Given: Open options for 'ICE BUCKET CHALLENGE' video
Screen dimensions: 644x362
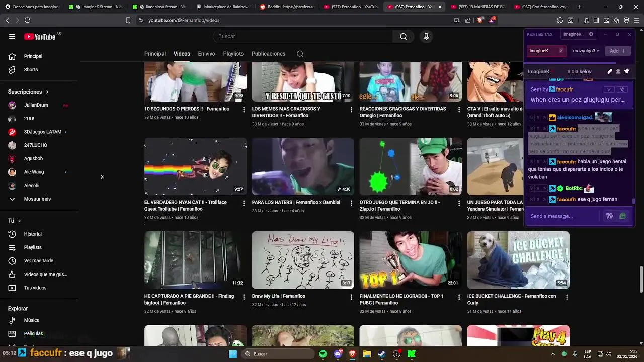Looking at the screenshot, I should pos(567,297).
